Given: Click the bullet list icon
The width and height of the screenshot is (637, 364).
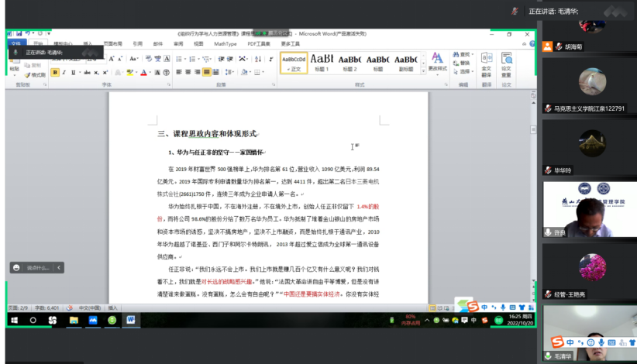Looking at the screenshot, I should pyautogui.click(x=177, y=59).
